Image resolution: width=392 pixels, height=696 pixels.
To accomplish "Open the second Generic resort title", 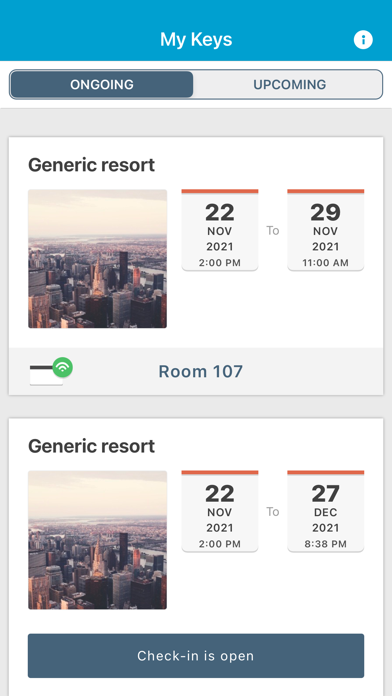I will [x=91, y=446].
